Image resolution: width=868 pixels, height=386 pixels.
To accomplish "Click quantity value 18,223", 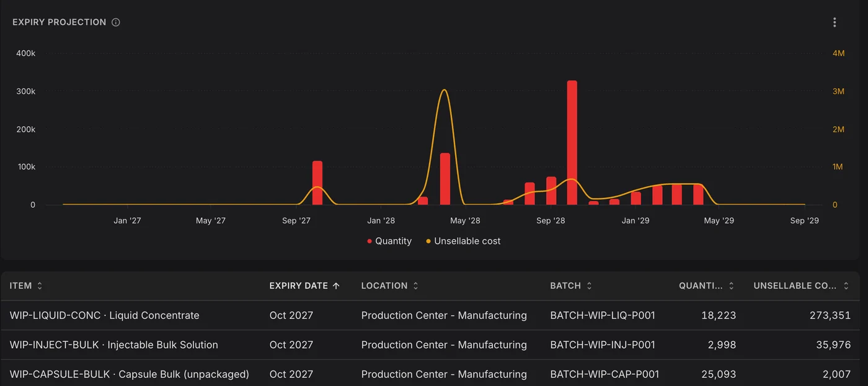I will coord(719,315).
